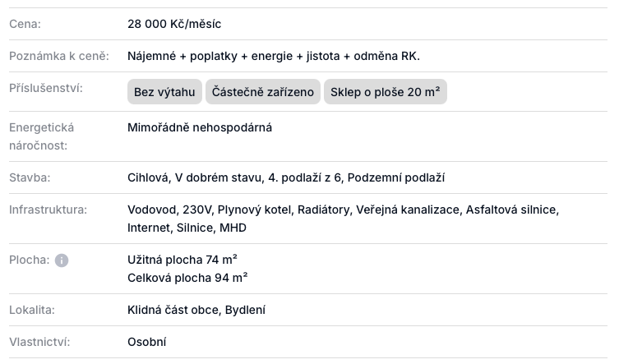
Task: Click the price "28 000 Kč/měsíc"
Action: coord(174,24)
